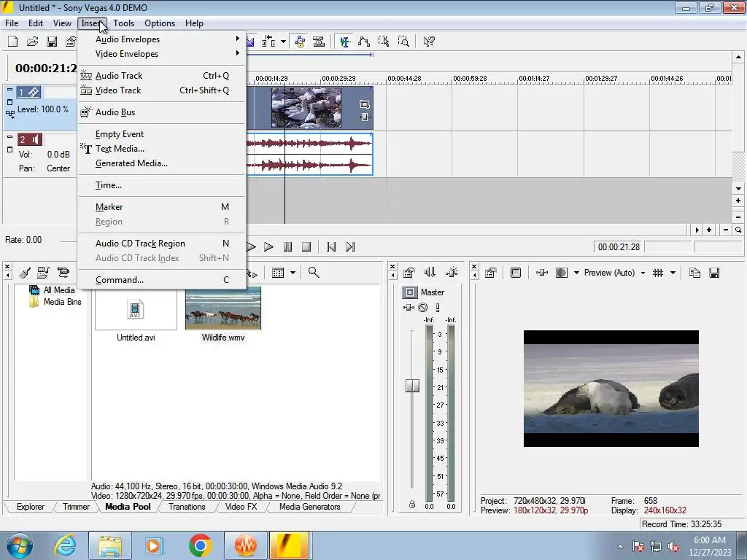Select Media Bins folder in tree
The image size is (747, 560).
(x=55, y=302)
